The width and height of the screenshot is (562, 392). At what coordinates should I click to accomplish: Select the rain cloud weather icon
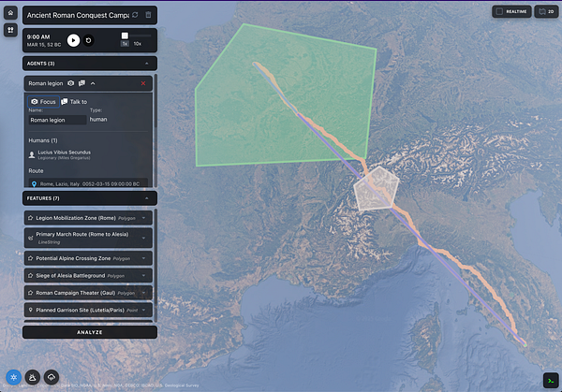pos(52,377)
